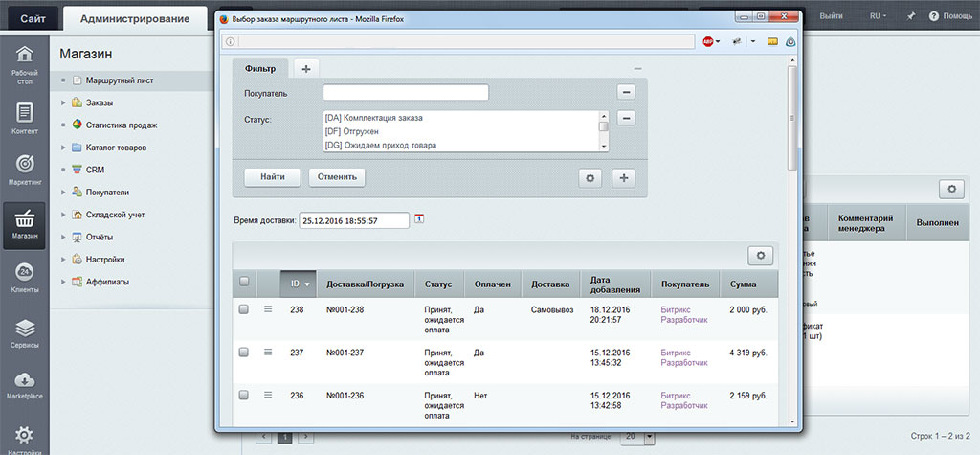Click the row actions menu for order 237
Image resolution: width=980 pixels, height=455 pixels.
(268, 353)
